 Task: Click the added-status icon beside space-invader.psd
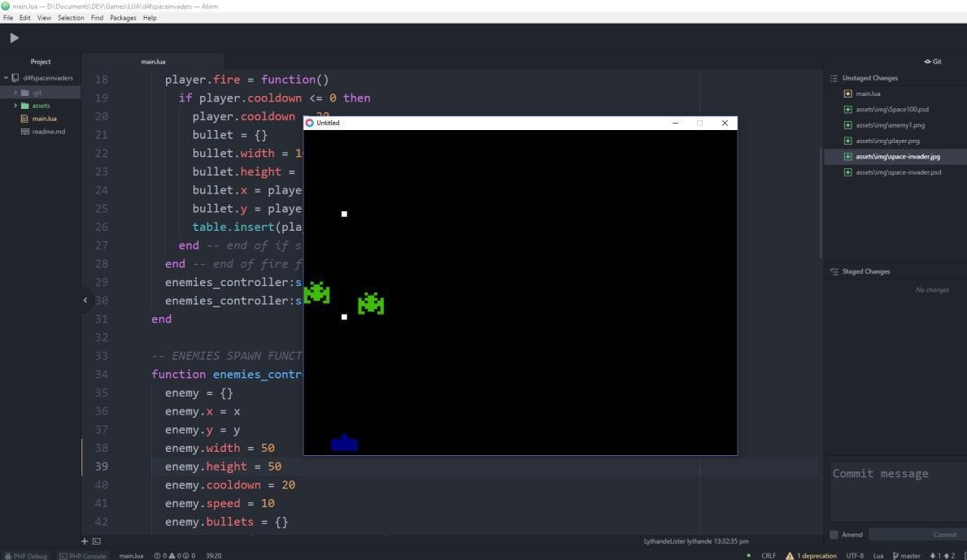pyautogui.click(x=848, y=172)
